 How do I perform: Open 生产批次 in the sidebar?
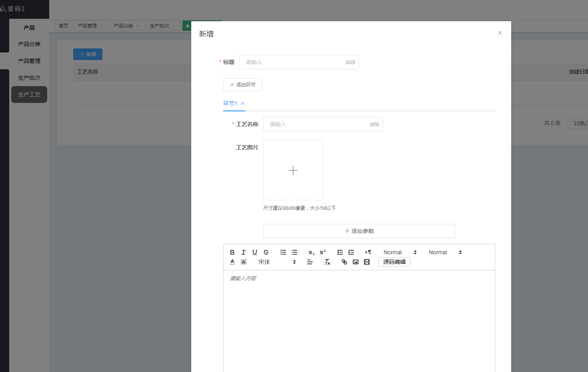29,78
